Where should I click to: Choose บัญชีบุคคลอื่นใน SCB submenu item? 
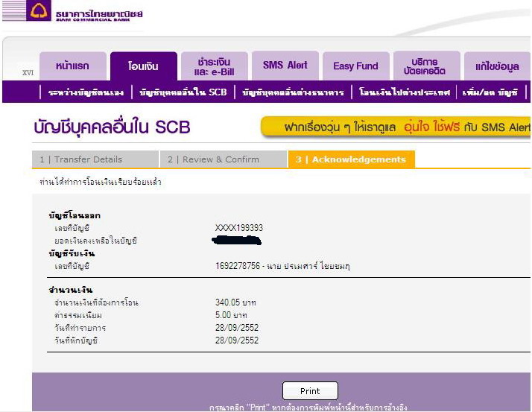183,92
